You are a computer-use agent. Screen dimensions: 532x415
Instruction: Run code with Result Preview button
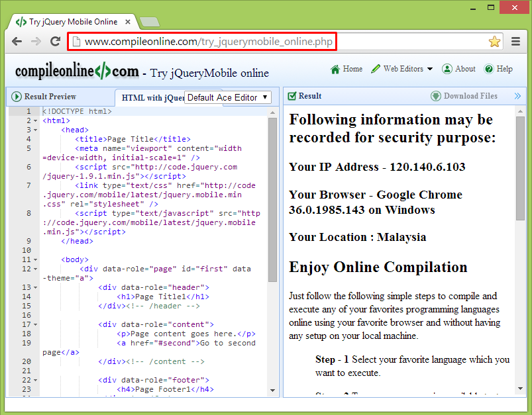pyautogui.click(x=44, y=97)
